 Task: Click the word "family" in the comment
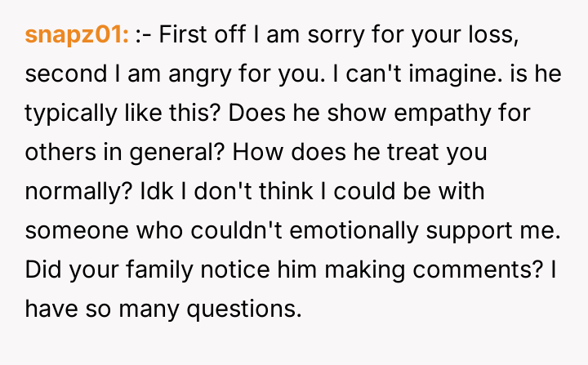tap(161, 271)
